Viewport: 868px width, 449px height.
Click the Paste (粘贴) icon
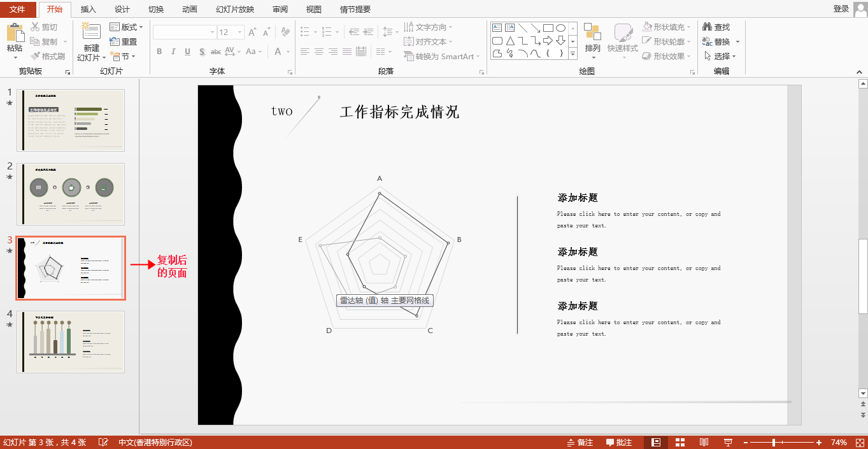click(15, 33)
